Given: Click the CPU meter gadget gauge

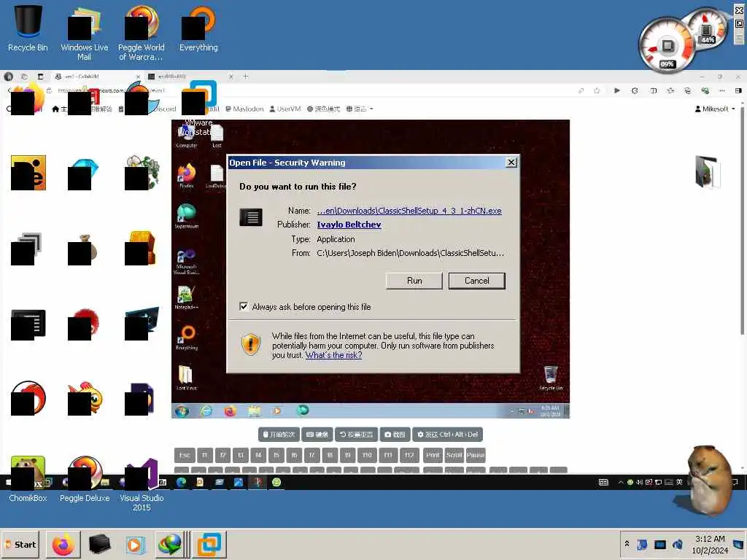Looking at the screenshot, I should pyautogui.click(x=665, y=47).
